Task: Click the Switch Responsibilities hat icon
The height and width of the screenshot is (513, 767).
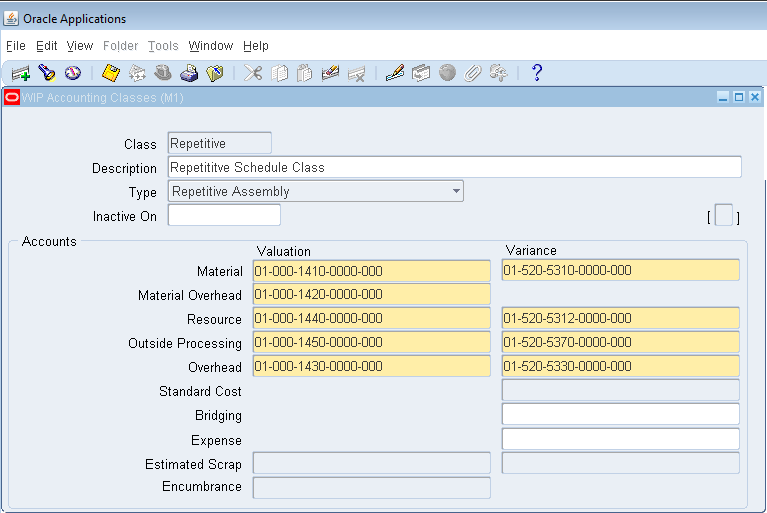Action: coord(163,73)
